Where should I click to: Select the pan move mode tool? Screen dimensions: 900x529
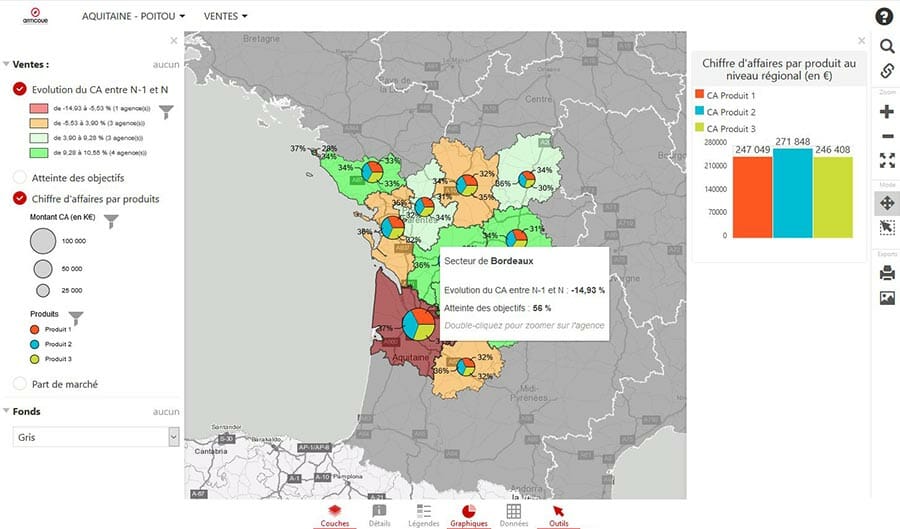pos(886,203)
